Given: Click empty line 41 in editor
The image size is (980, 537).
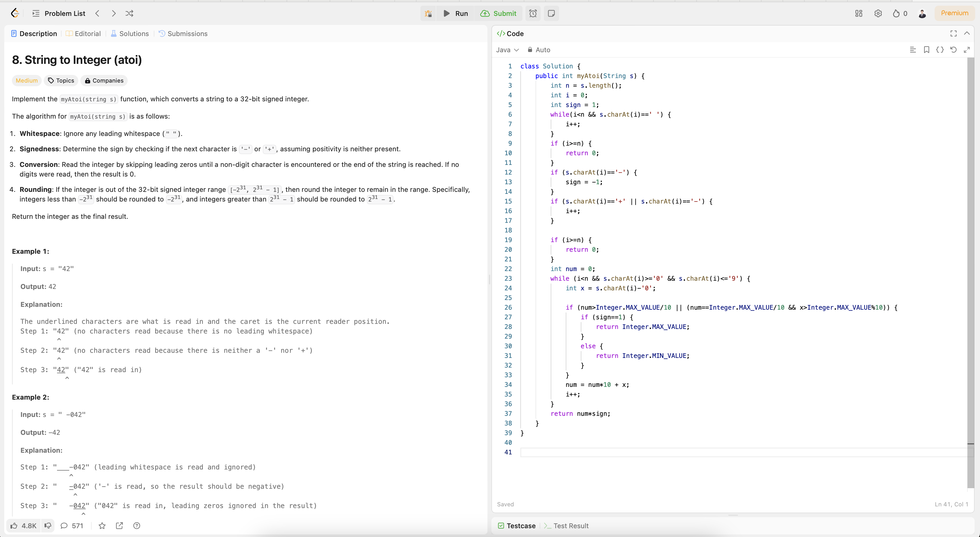Looking at the screenshot, I should pos(744,452).
